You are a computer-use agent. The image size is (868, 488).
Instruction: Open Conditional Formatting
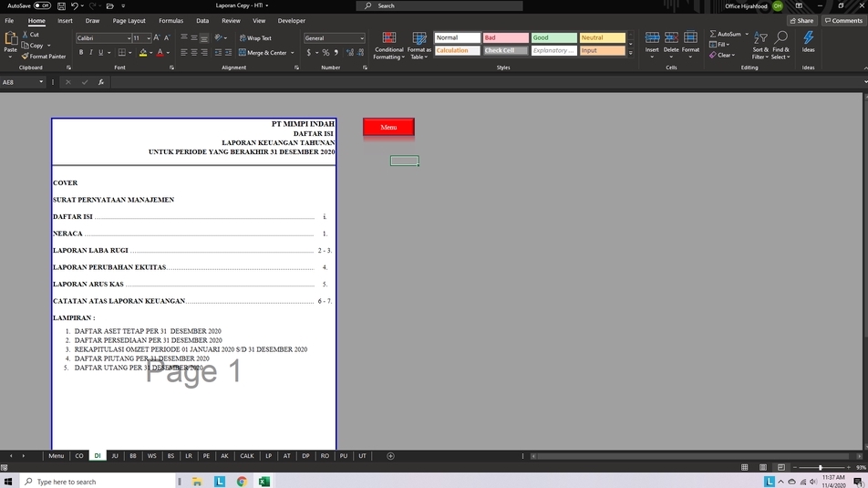click(388, 46)
